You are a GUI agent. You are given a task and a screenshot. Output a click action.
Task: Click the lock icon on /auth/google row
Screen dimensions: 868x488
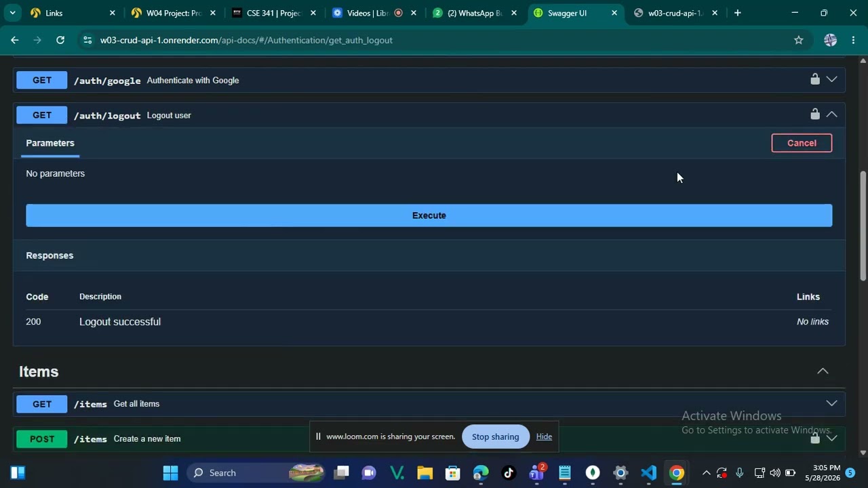pyautogui.click(x=814, y=79)
